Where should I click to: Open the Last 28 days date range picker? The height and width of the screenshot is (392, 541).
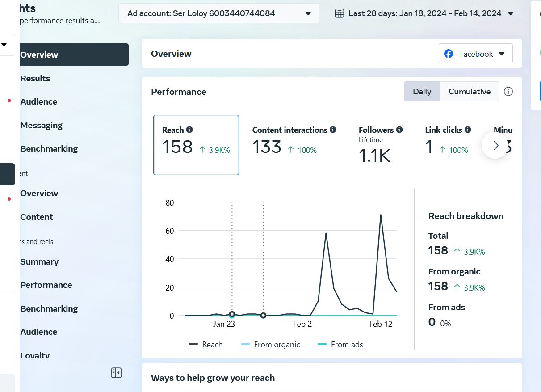pyautogui.click(x=424, y=13)
